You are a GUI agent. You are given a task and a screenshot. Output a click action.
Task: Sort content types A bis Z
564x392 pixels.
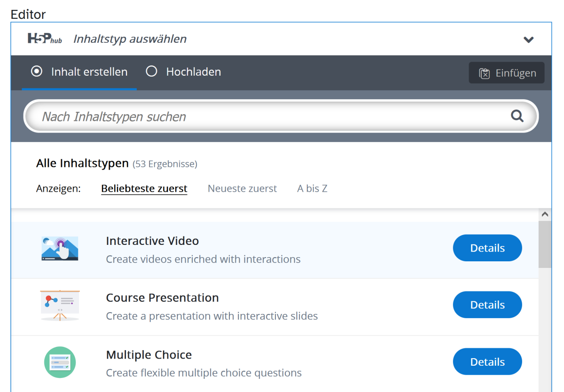(312, 188)
